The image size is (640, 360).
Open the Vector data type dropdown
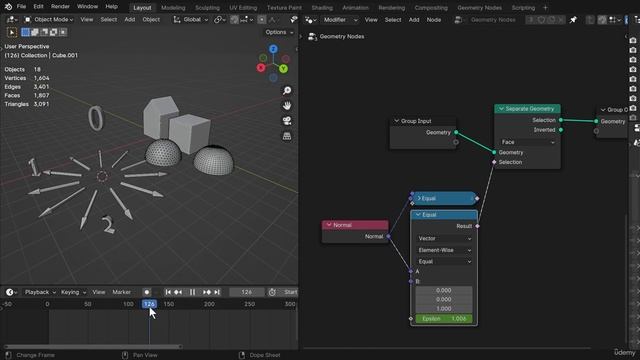pos(444,238)
